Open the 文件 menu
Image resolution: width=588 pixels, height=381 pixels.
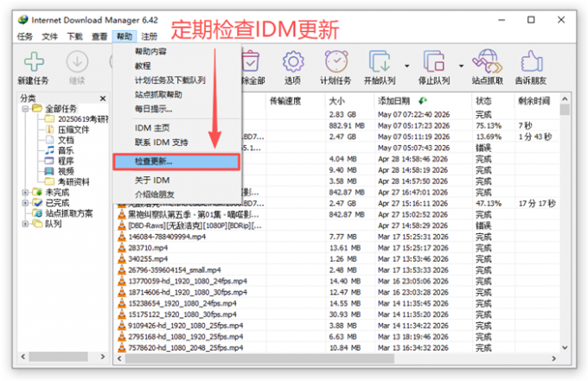pos(50,36)
